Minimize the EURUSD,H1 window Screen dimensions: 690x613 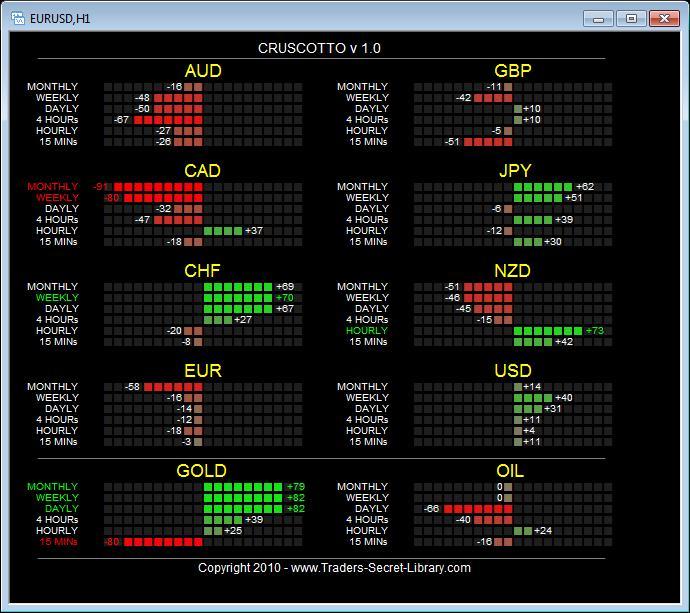pos(598,19)
